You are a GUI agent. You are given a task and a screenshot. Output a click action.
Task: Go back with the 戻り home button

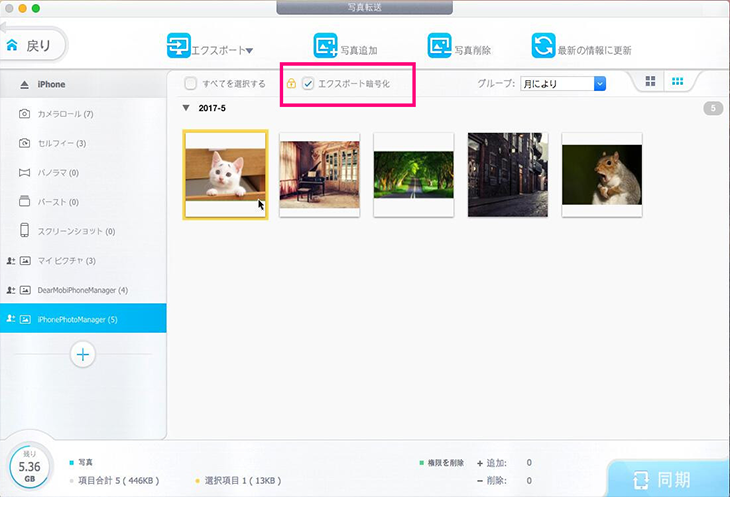tap(32, 45)
